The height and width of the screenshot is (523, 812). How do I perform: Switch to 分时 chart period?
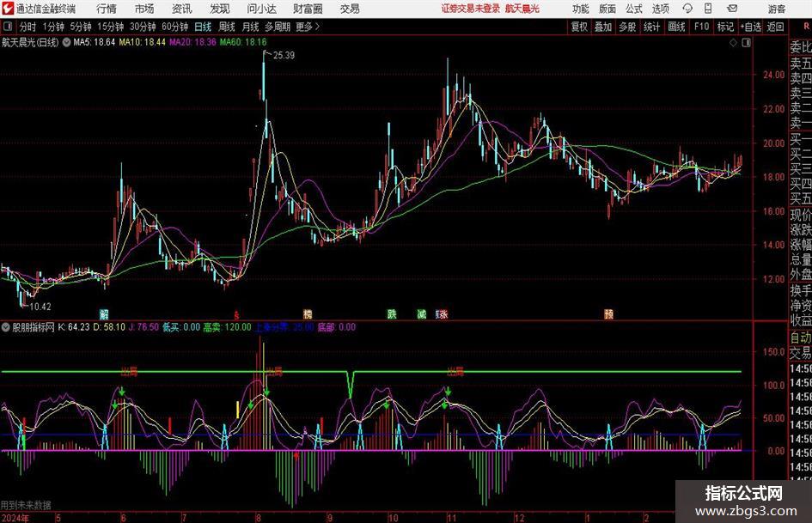(x=27, y=27)
